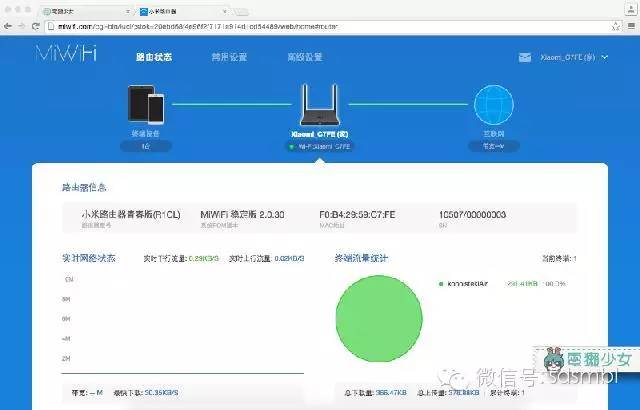Click the 实时网络状态 heading
Viewport: 640px width, 410px height.
[x=89, y=258]
